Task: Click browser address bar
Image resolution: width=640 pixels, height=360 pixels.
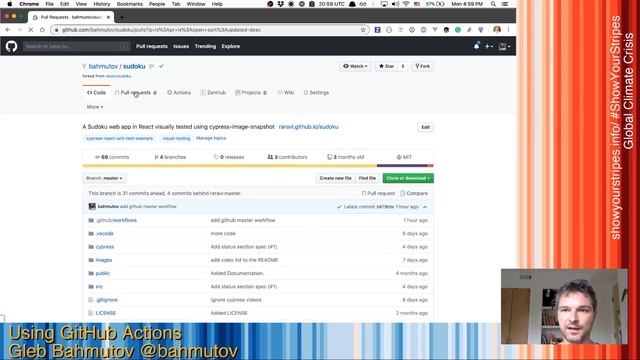Action: (210, 30)
